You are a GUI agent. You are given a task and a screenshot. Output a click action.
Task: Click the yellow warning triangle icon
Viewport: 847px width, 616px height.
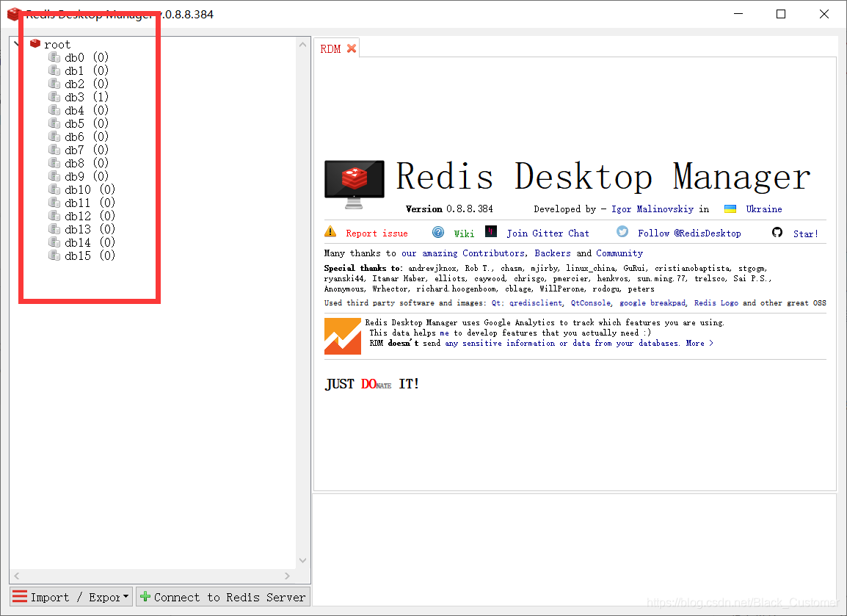330,232
